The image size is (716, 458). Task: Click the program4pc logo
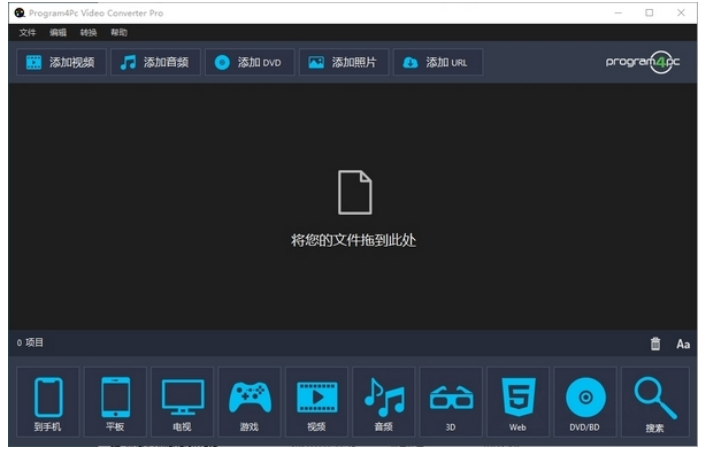(642, 62)
